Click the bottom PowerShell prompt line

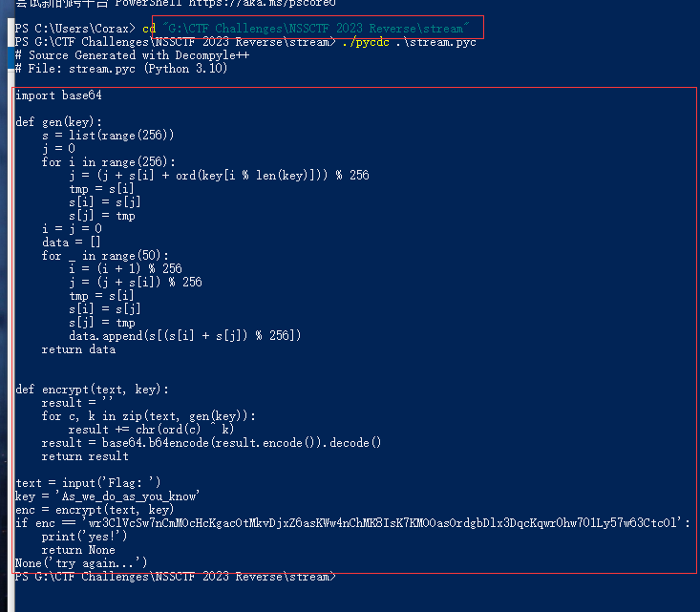175,577
